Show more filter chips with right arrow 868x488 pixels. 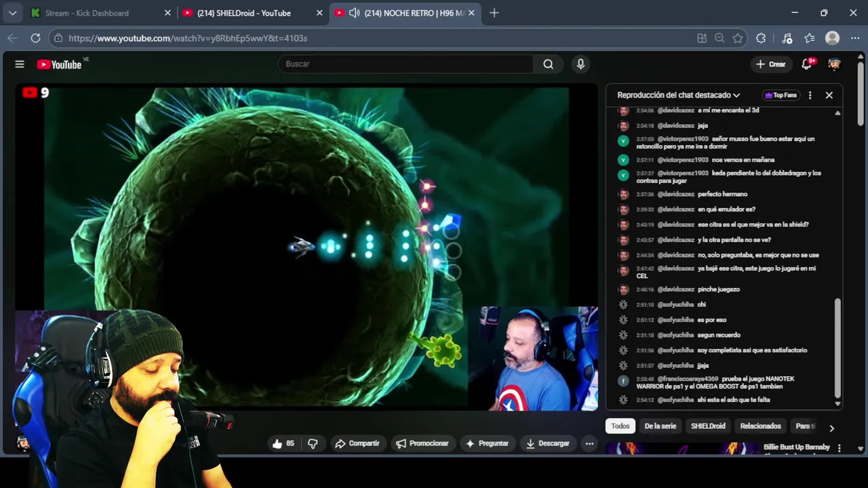(831, 428)
